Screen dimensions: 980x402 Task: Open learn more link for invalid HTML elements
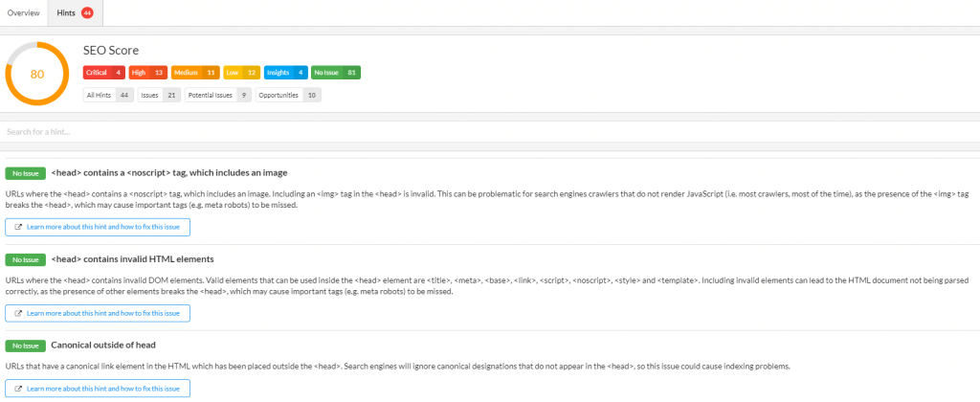click(x=98, y=313)
